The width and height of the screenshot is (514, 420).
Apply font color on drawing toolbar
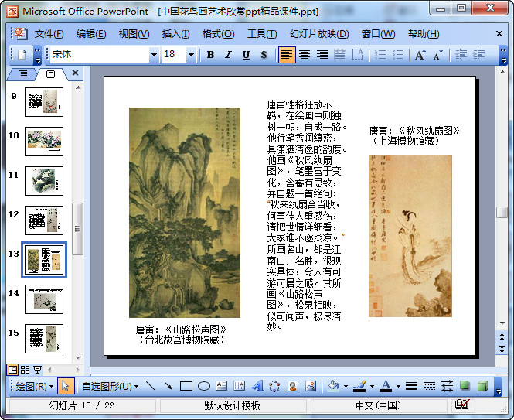click(386, 386)
